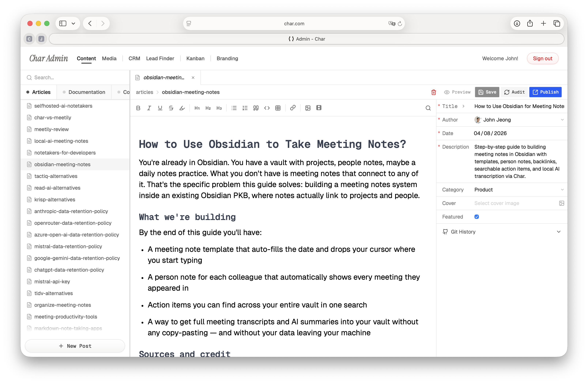This screenshot has height=384, width=588.
Task: Reload the page
Action: point(400,23)
